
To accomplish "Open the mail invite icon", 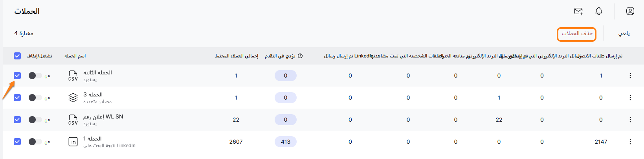I will click(x=578, y=11).
